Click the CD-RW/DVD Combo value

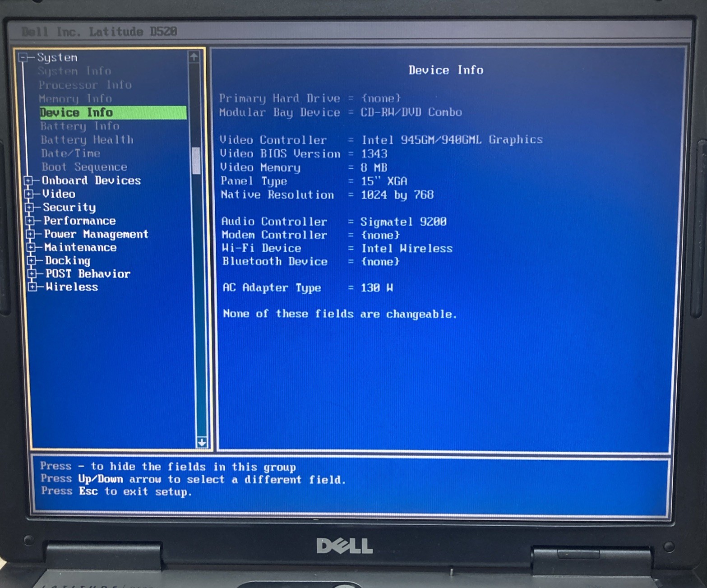tap(411, 112)
